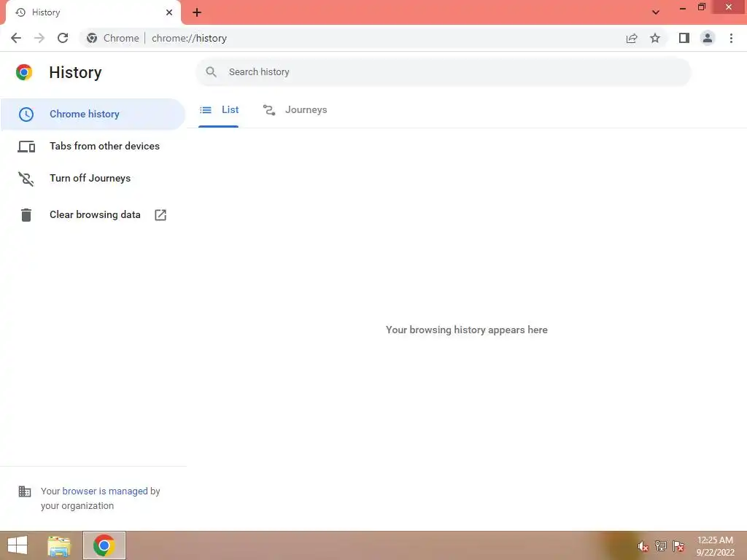Click the muted volume tray icon
Screen dimensions: 747x560
(643, 546)
